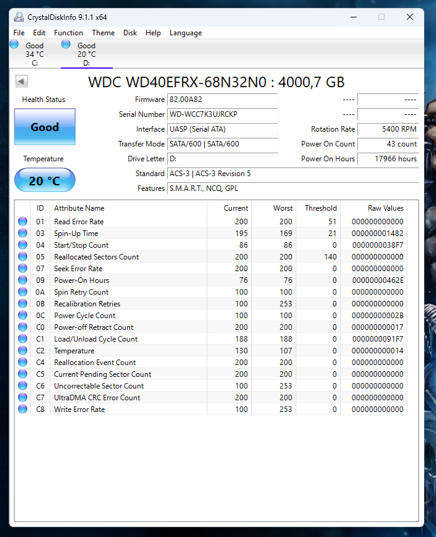Click status orb for Reallocation Event Count
Screen dimensions: 436x537
(23, 362)
